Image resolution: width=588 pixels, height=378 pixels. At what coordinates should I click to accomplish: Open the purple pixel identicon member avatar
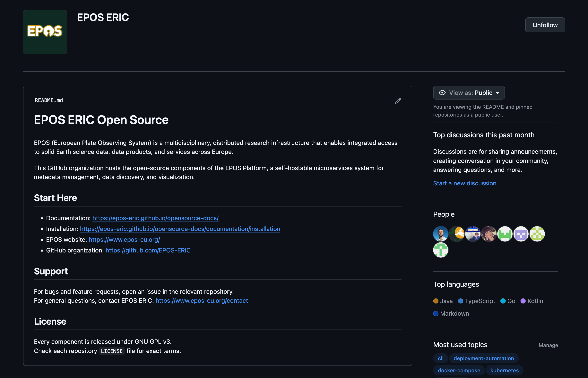(521, 234)
